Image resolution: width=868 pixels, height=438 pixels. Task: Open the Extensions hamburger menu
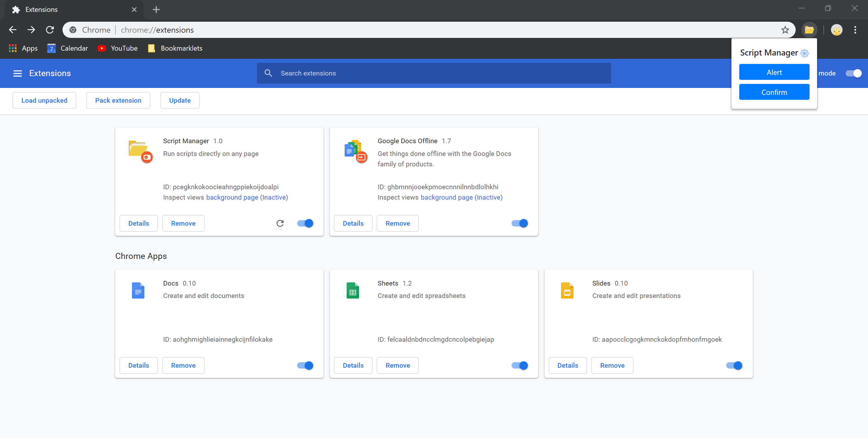tap(18, 73)
